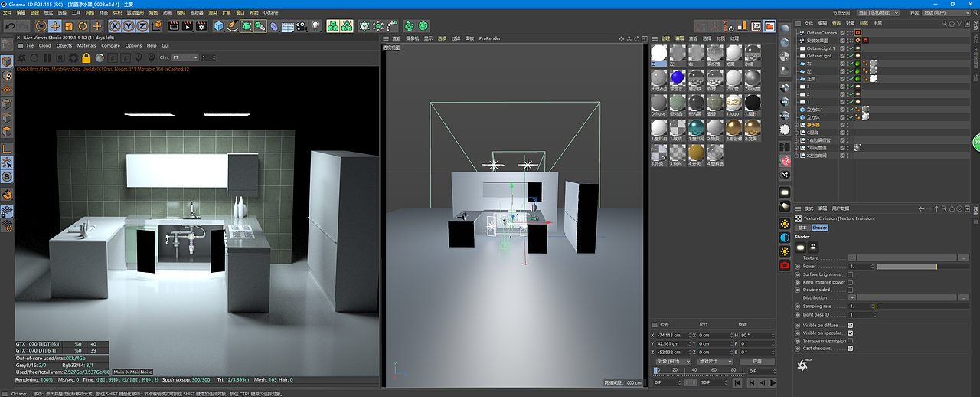Click the X position value field
This screenshot has height=397, width=980.
(x=674, y=336)
